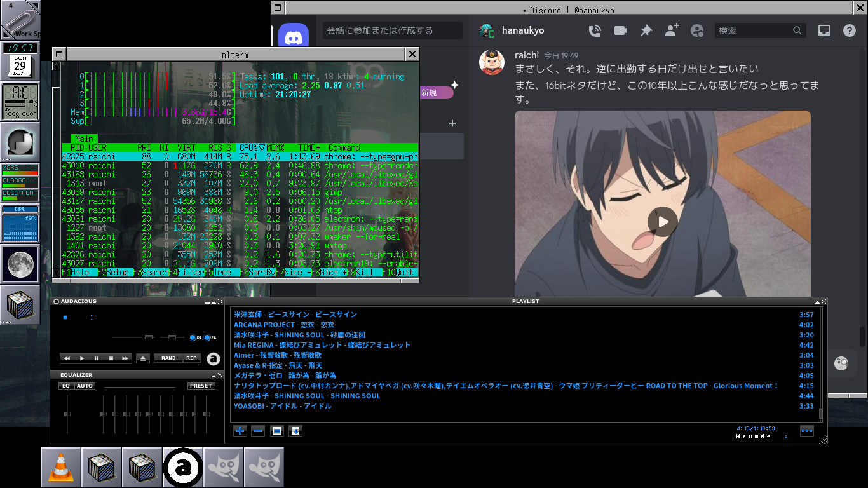Skip to next track in Audacious

(125, 358)
